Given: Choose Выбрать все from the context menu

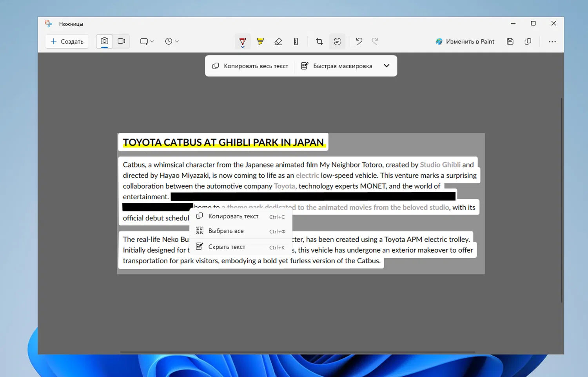Looking at the screenshot, I should point(240,231).
